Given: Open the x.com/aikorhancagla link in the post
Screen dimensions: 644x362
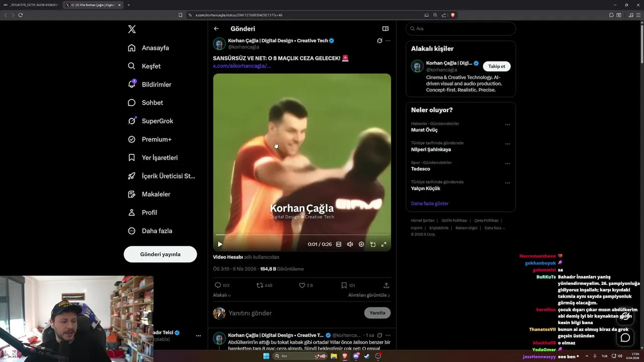Looking at the screenshot, I should tap(242, 66).
